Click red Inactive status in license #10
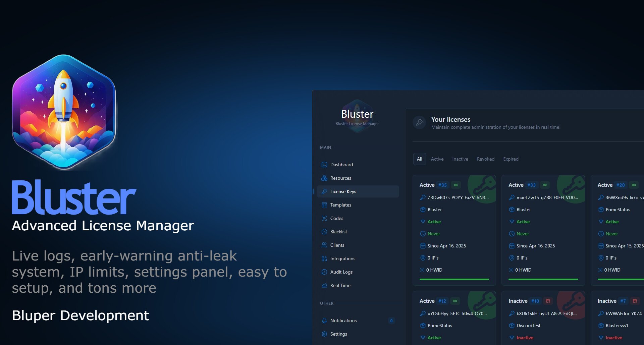 [525, 338]
